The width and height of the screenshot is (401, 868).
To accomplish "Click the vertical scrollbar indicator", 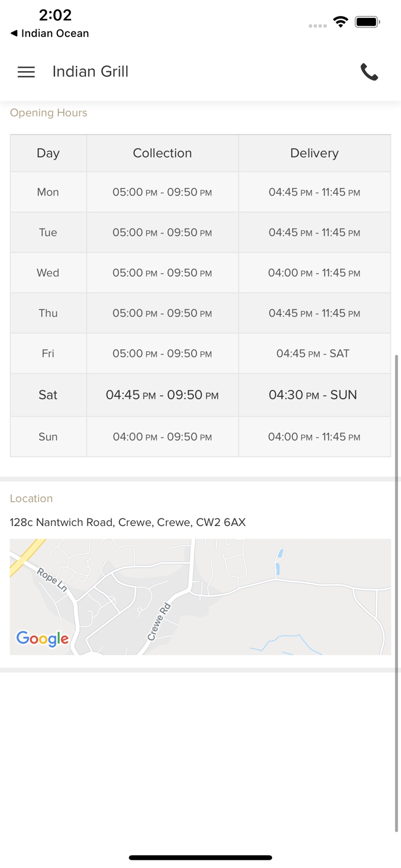I will pyautogui.click(x=396, y=590).
